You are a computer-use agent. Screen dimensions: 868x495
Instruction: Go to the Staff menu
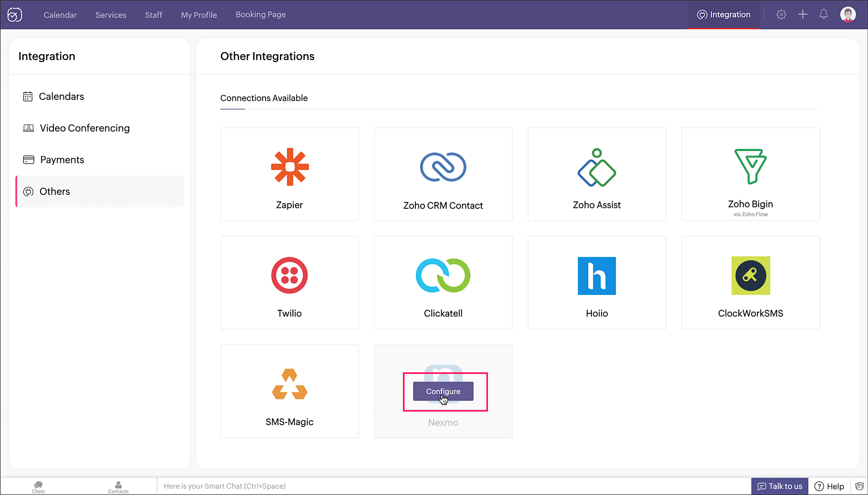(x=154, y=15)
